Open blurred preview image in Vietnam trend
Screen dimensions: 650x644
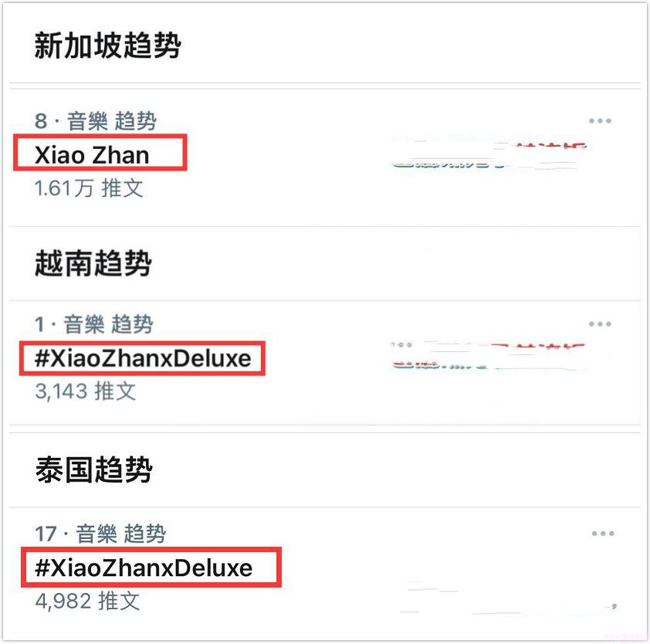point(489,356)
